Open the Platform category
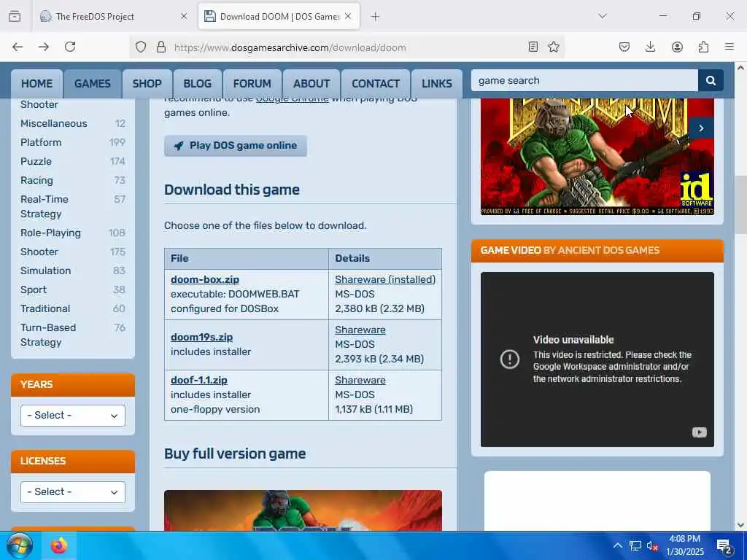The width and height of the screenshot is (747, 560). pos(41,142)
